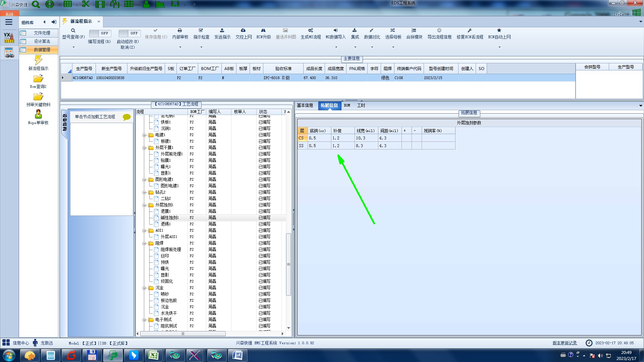This screenshot has width=644, height=362.
Task: Collapse the 外层蚀刻1 tree folder
Action: click(144, 205)
